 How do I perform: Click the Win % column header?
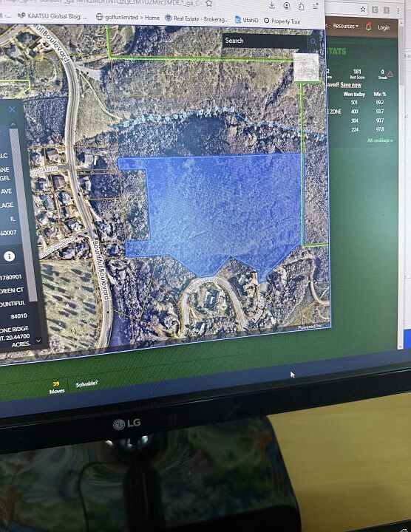[380, 94]
